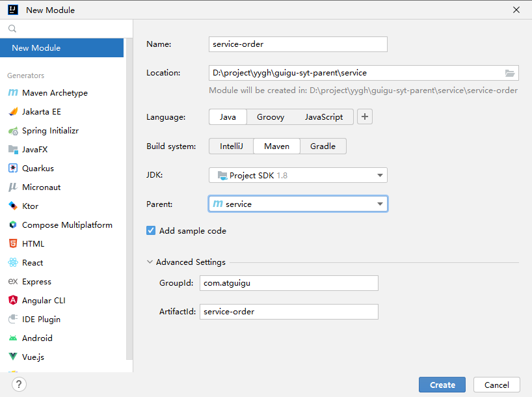
Task: Select the Maven Archetype generator icon
Action: point(13,92)
